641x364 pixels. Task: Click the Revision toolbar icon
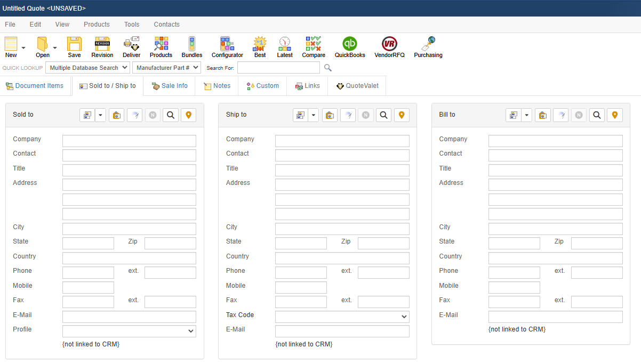coord(102,47)
